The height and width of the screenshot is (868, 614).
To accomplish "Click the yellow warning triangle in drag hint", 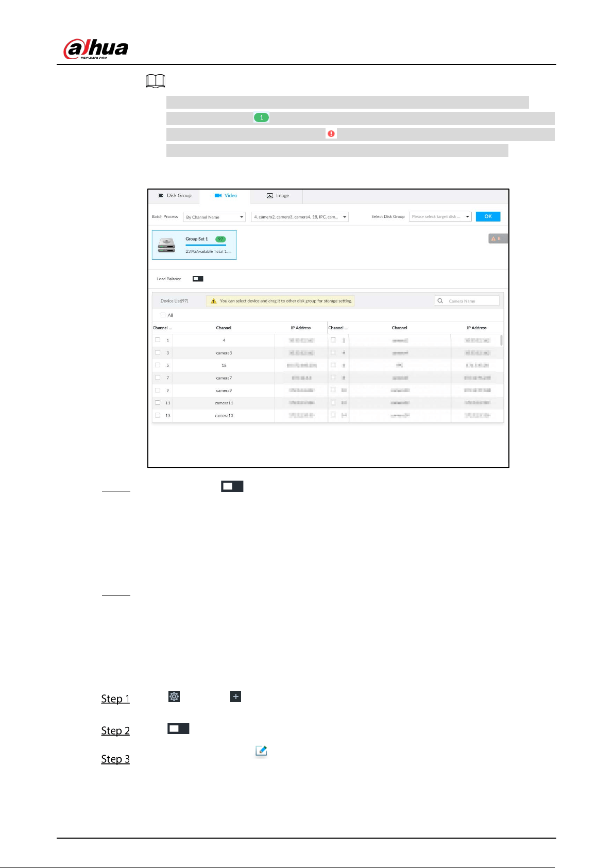I will [x=213, y=301].
